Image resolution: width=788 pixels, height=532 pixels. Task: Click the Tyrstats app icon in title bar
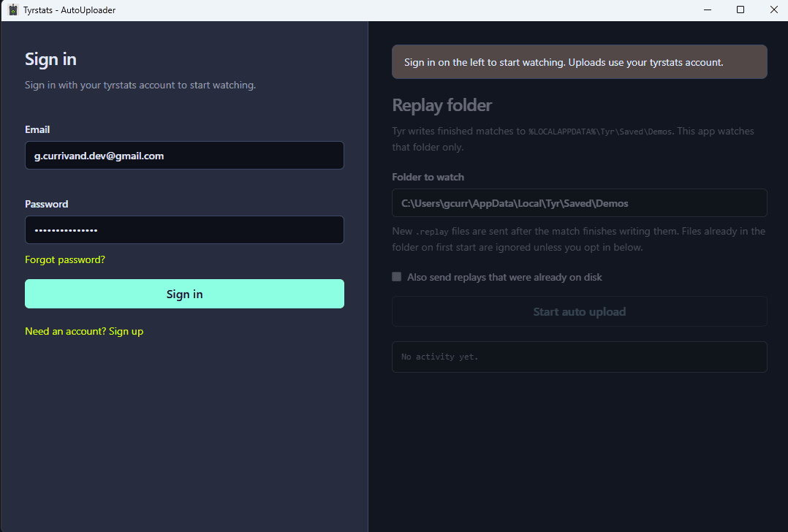point(13,10)
